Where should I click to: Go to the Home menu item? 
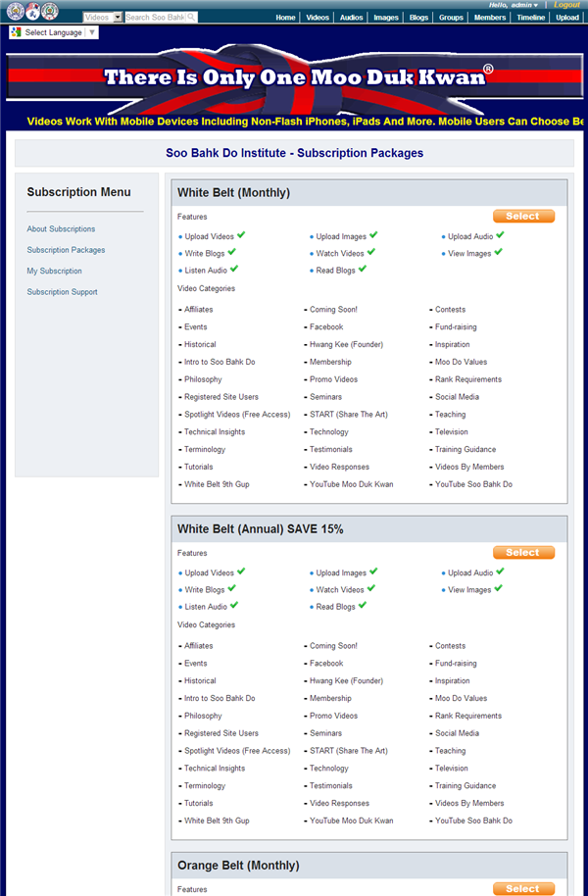click(x=286, y=17)
